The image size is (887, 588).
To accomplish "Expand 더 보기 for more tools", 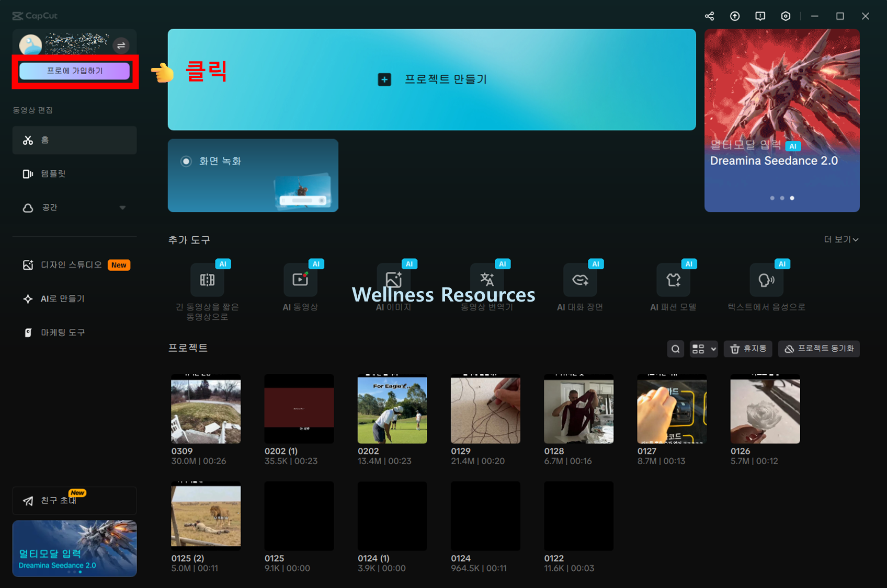I will pos(841,239).
